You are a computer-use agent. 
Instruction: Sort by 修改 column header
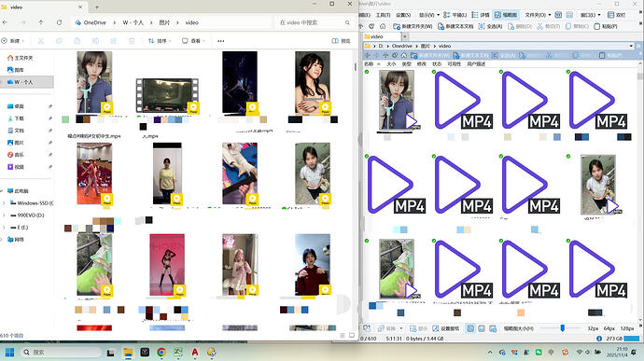tap(421, 64)
